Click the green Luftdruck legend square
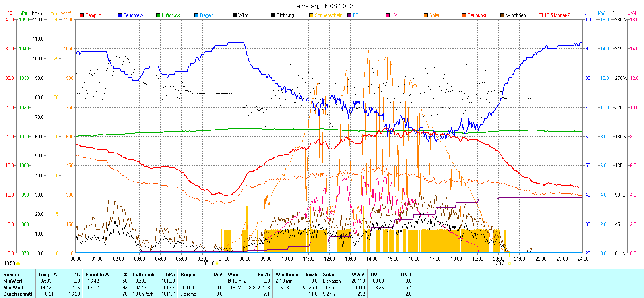The height and width of the screenshot is (298, 644). [158, 15]
